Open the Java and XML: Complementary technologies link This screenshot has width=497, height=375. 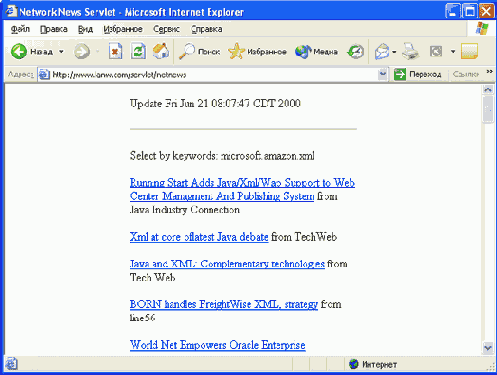[x=227, y=264]
